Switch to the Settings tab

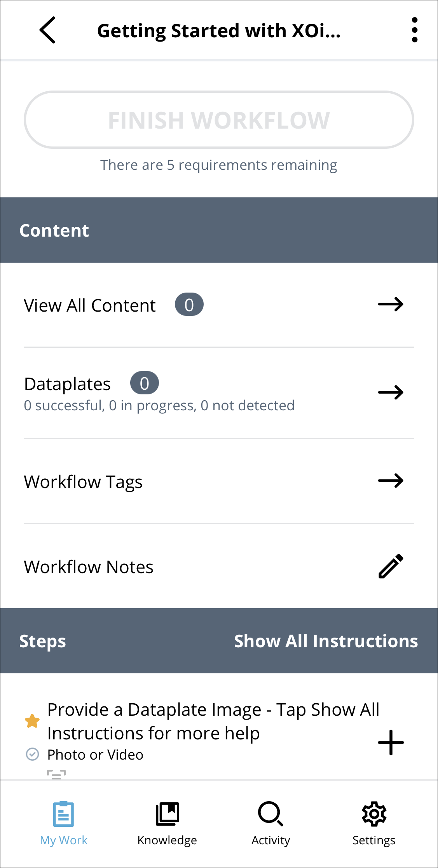pyautogui.click(x=374, y=840)
